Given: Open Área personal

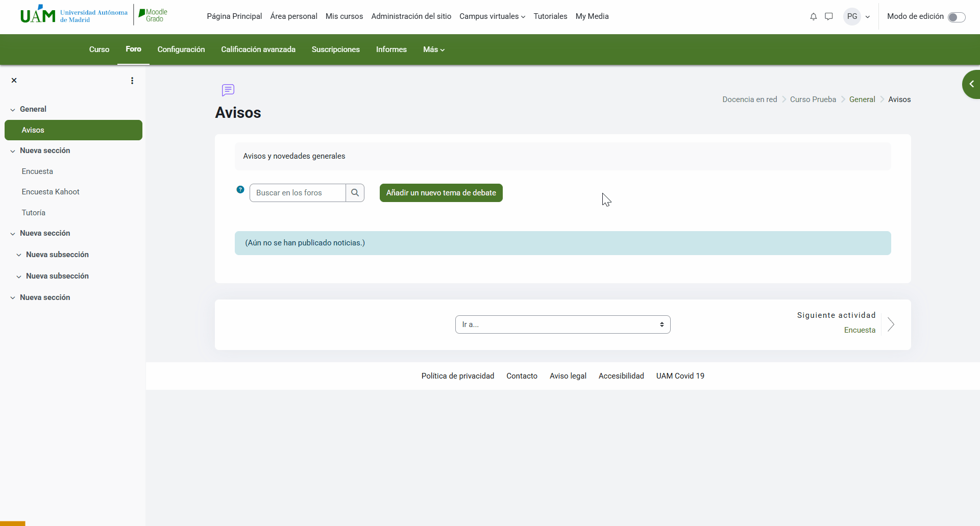Looking at the screenshot, I should (293, 16).
